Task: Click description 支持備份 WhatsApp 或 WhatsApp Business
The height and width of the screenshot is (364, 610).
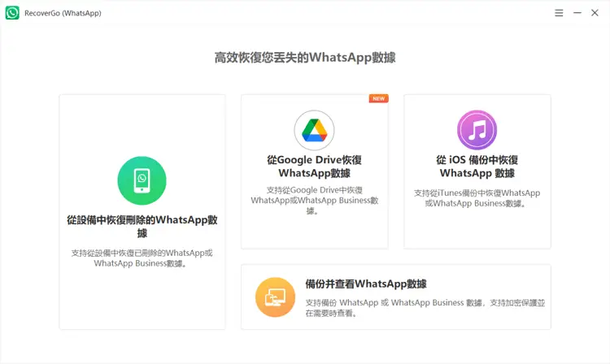Action: point(425,308)
